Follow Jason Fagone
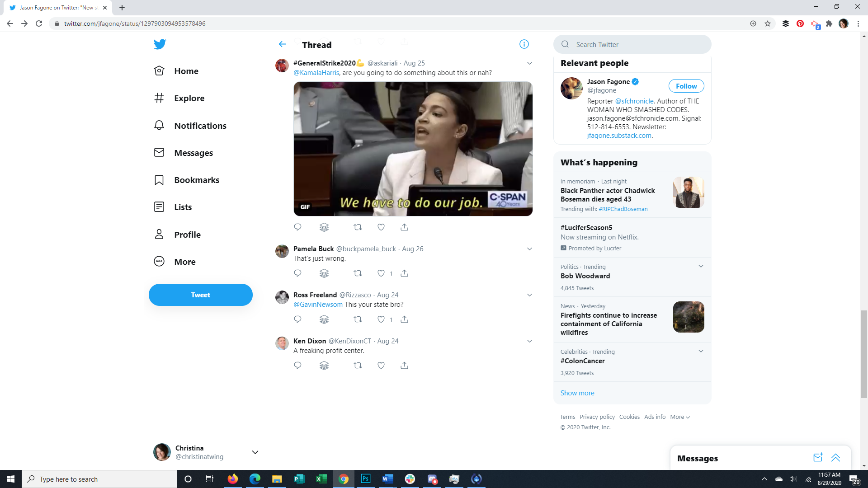Image resolution: width=868 pixels, height=488 pixels. coord(686,86)
